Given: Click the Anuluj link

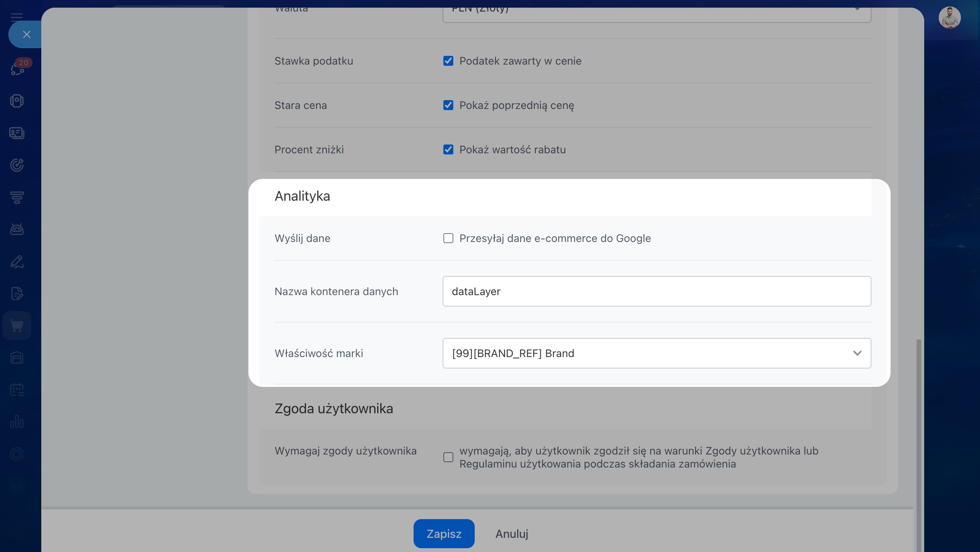Looking at the screenshot, I should 512,534.
